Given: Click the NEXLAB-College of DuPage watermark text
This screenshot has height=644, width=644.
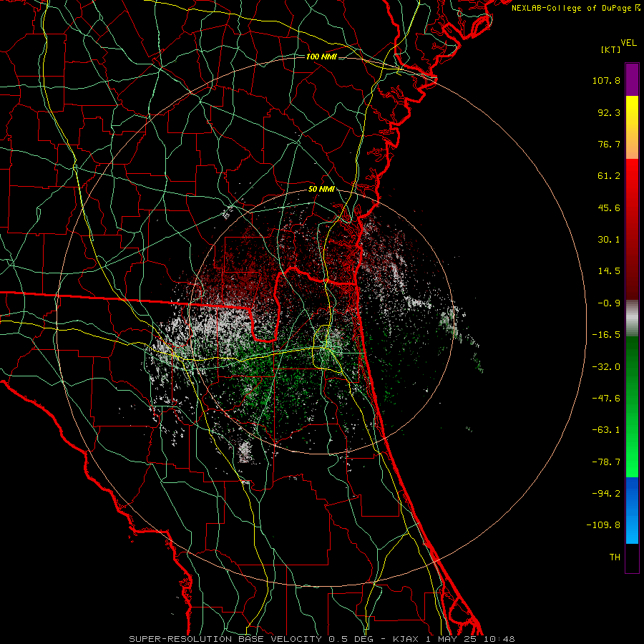Looking at the screenshot, I should click(575, 8).
